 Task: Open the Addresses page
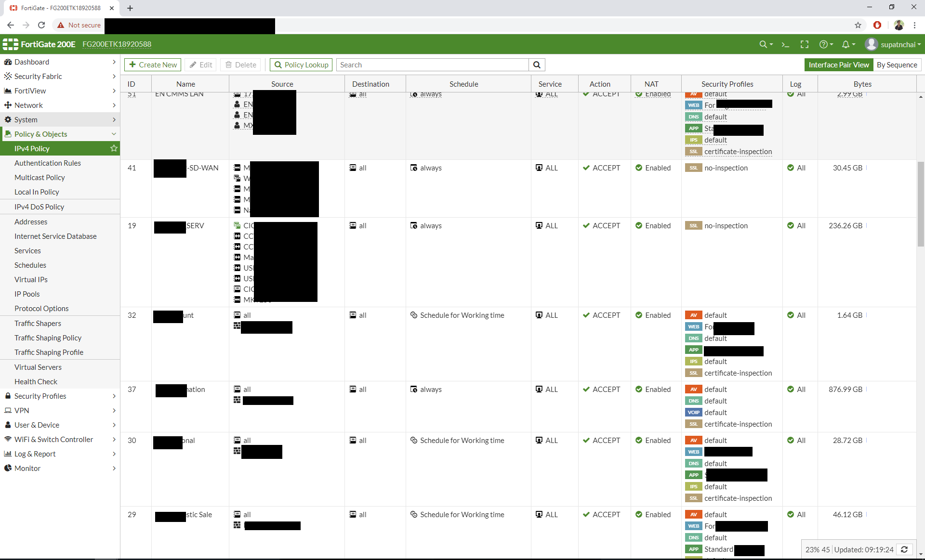click(31, 221)
